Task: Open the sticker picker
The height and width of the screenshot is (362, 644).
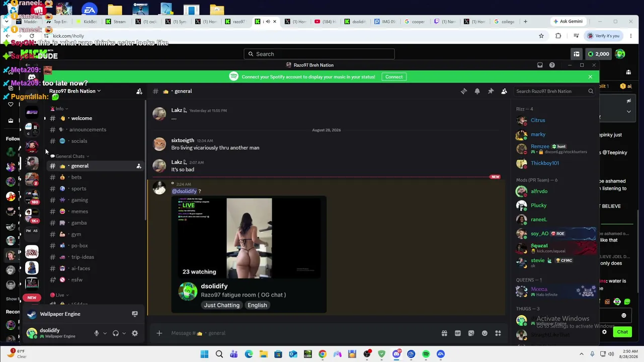Action: click(471, 333)
